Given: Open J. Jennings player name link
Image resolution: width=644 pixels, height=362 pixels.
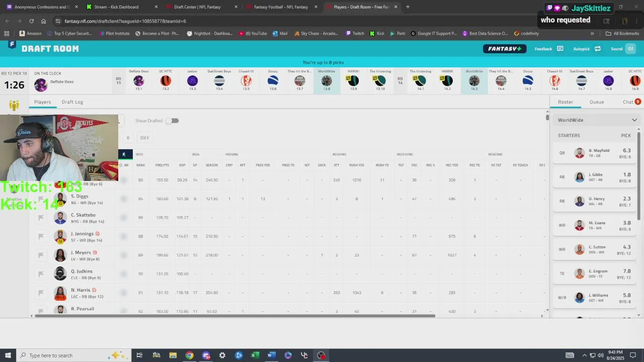Looking at the screenshot, I should pyautogui.click(x=82, y=234).
